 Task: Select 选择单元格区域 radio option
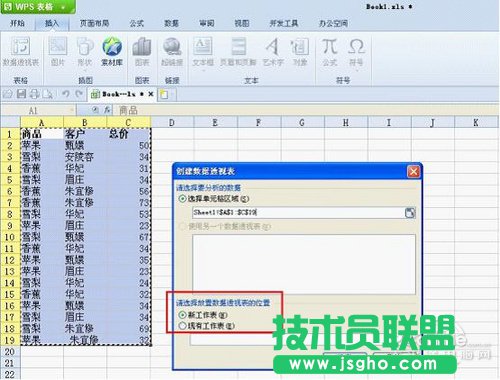click(182, 199)
